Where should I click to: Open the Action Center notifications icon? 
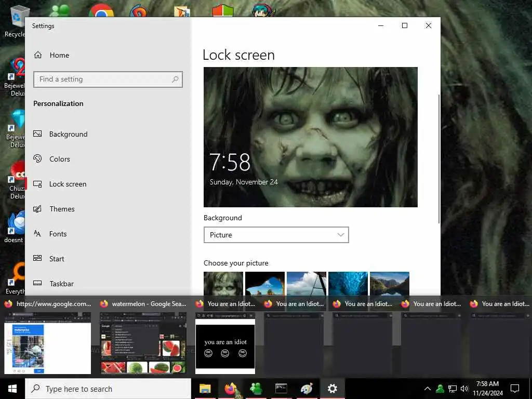515,389
